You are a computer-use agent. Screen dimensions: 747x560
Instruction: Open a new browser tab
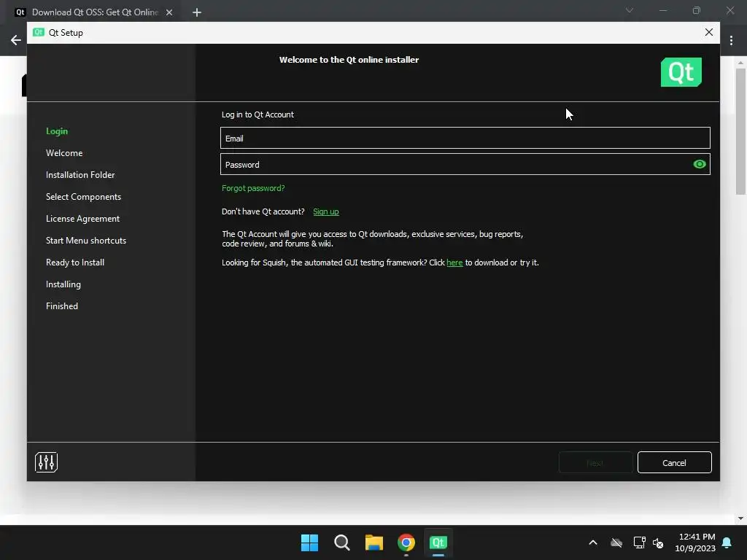pos(197,12)
